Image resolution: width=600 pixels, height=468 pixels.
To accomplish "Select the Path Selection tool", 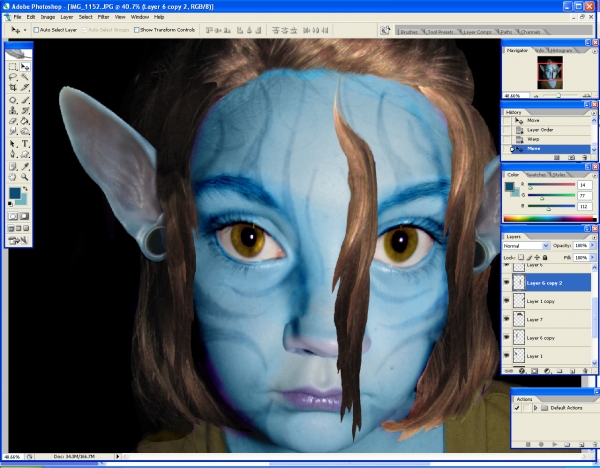I will pyautogui.click(x=13, y=144).
